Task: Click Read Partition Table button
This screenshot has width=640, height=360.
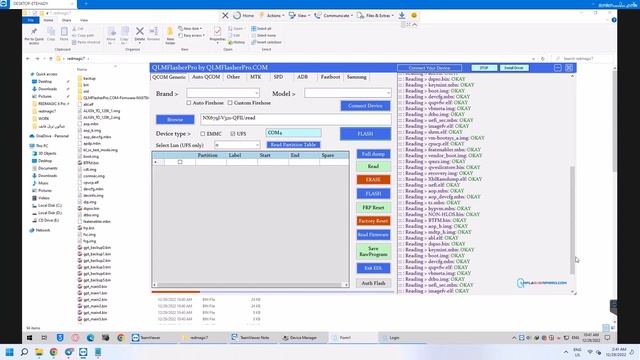Action: (293, 145)
